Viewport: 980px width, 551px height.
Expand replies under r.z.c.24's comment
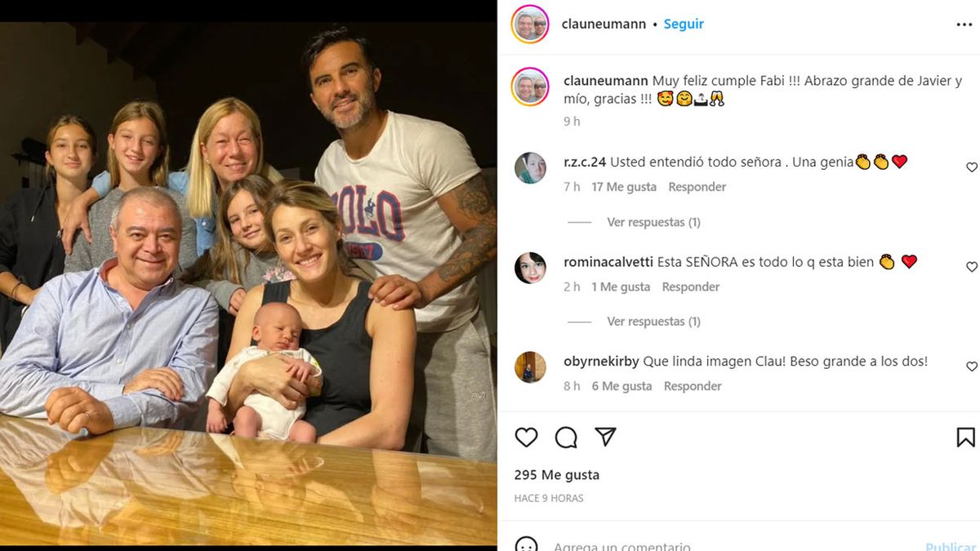(653, 222)
